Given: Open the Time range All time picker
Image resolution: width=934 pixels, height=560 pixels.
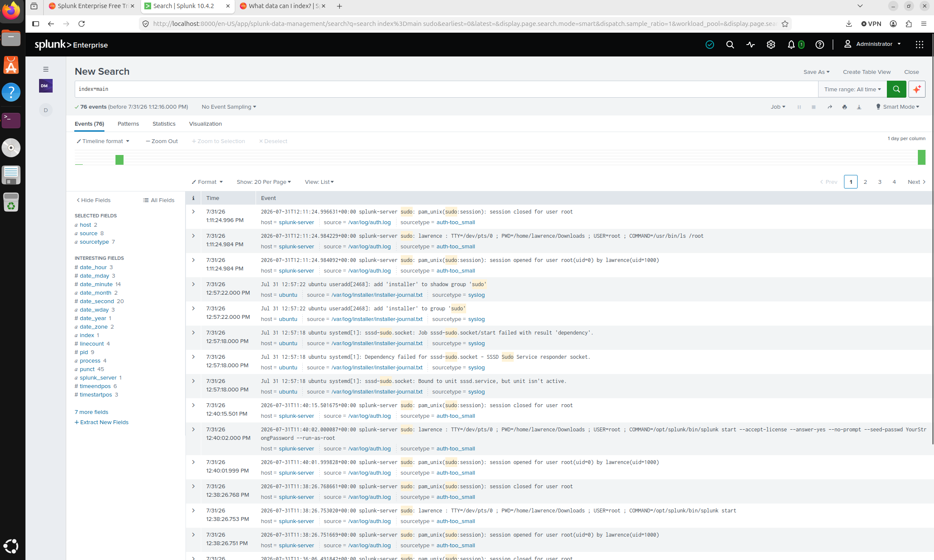Looking at the screenshot, I should [x=852, y=89].
